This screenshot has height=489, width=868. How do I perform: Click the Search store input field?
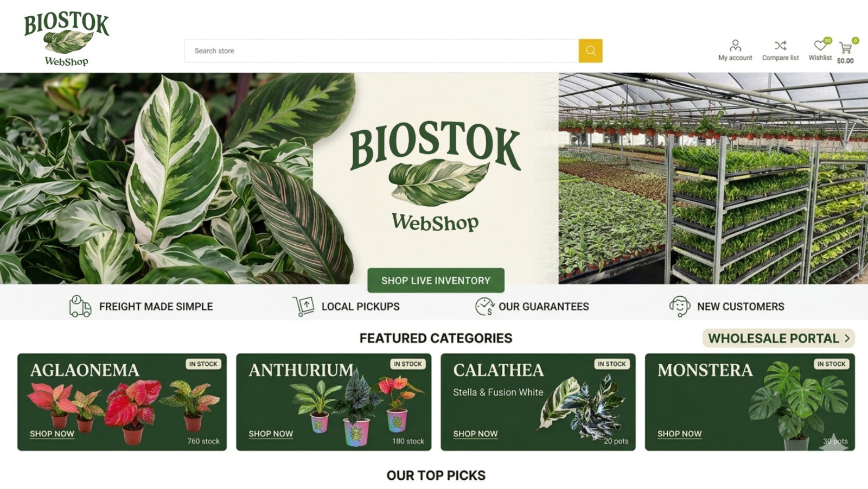[x=381, y=50]
